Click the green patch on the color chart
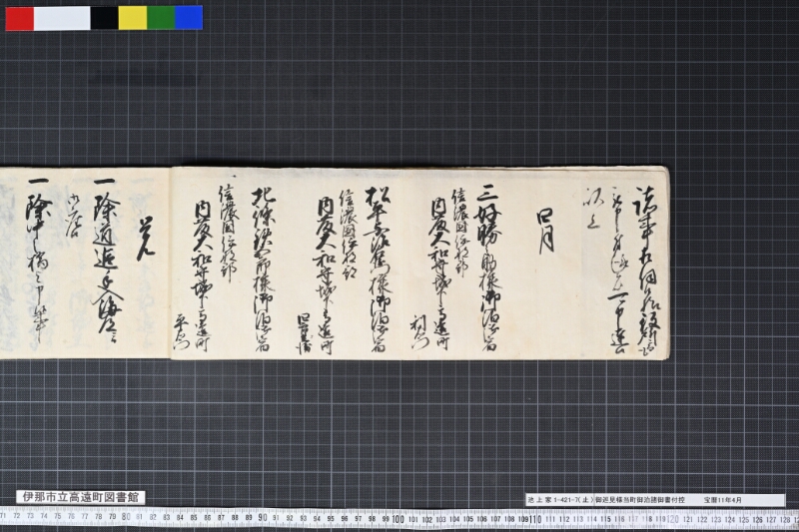This screenshot has height=532, width=799. tap(161, 18)
